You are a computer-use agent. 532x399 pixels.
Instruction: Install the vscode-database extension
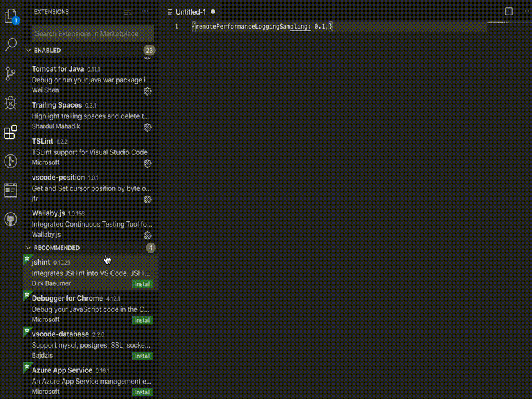pos(142,356)
